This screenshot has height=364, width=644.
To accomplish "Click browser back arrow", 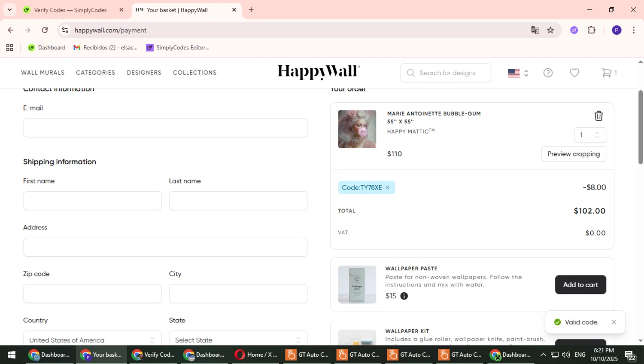I will point(10,30).
